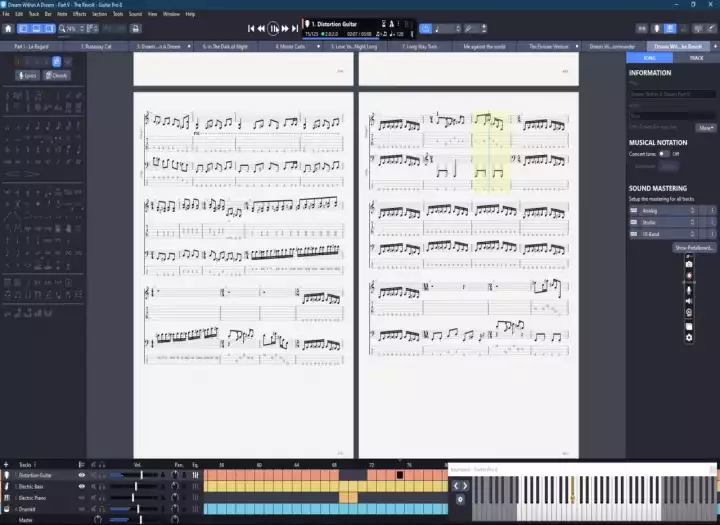This screenshot has height=525, width=720.
Task: Go to next keyboard octave arrow
Action: pyautogui.click(x=465, y=485)
